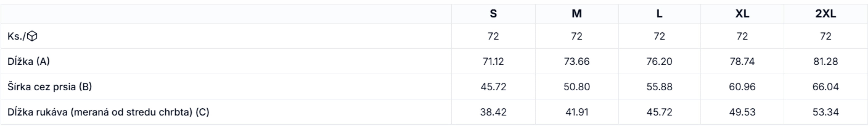
Task: Click the 53.34 sleeve length value
Action: click(x=826, y=112)
